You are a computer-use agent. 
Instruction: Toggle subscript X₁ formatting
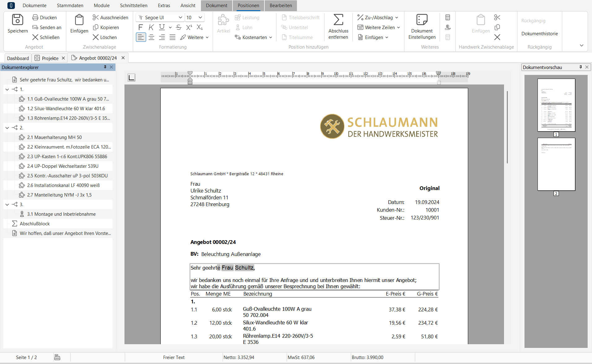click(x=200, y=27)
